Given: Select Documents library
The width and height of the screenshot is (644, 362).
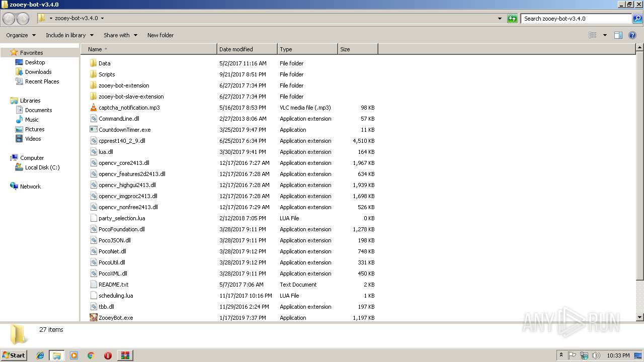Looking at the screenshot, I should click(33, 110).
